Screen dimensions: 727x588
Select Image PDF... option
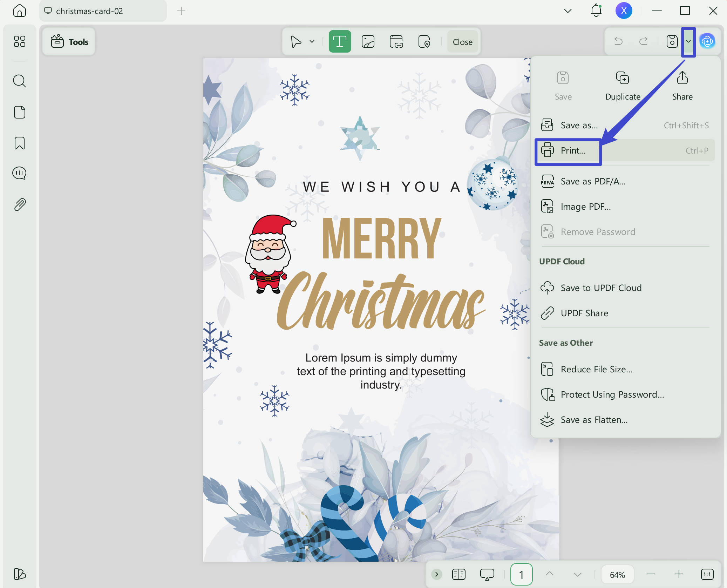point(626,207)
